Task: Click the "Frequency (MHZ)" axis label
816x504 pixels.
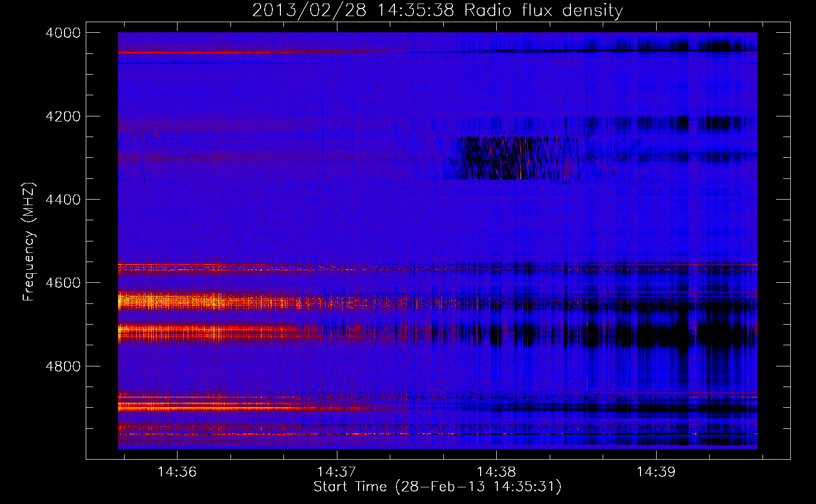Action: [x=29, y=242]
